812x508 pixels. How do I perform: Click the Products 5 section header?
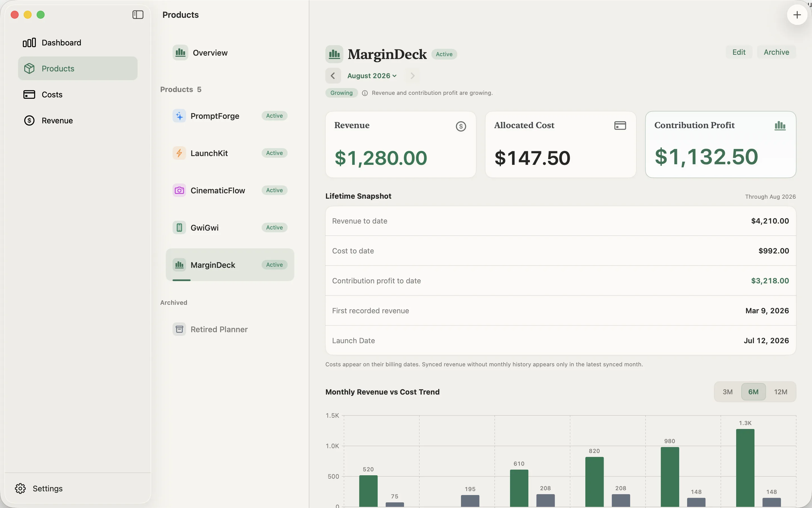pos(180,89)
